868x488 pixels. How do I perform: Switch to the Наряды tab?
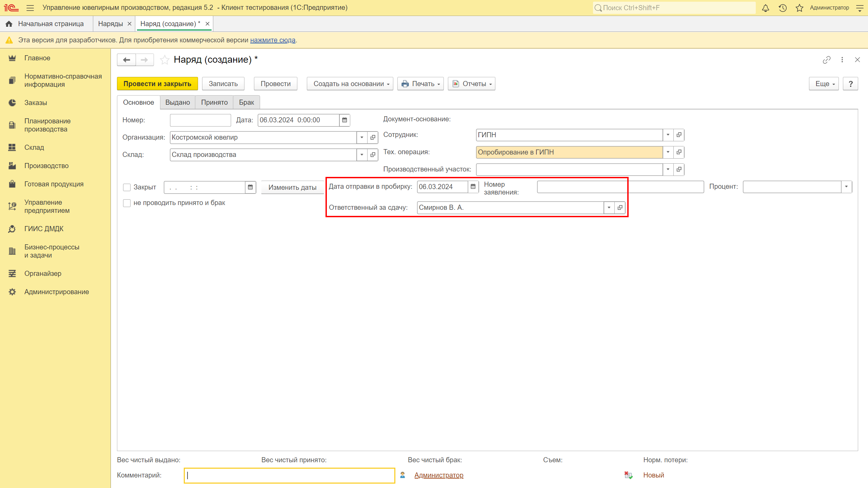[x=111, y=24]
